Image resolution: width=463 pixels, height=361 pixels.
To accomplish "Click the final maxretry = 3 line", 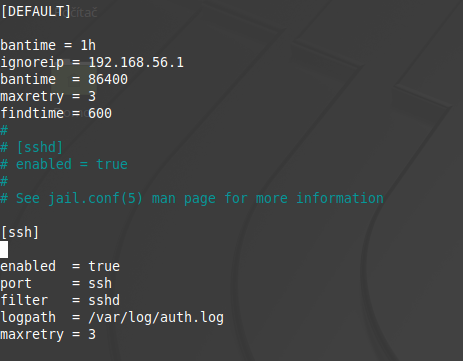I will tap(48, 335).
